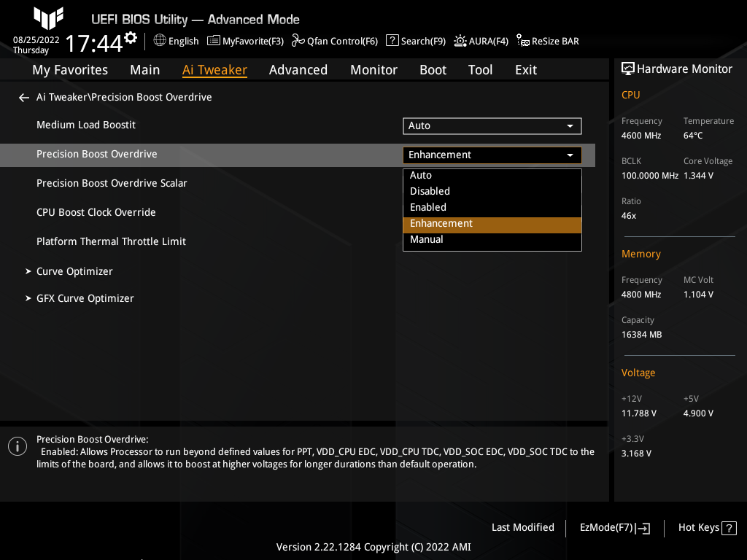The image size is (747, 560).
Task: Choose Enabled in dropdown list
Action: (492, 207)
